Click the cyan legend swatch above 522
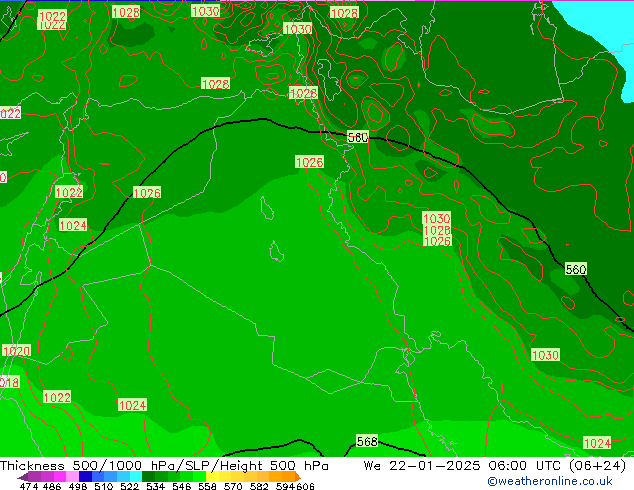The width and height of the screenshot is (634, 490). [x=136, y=477]
